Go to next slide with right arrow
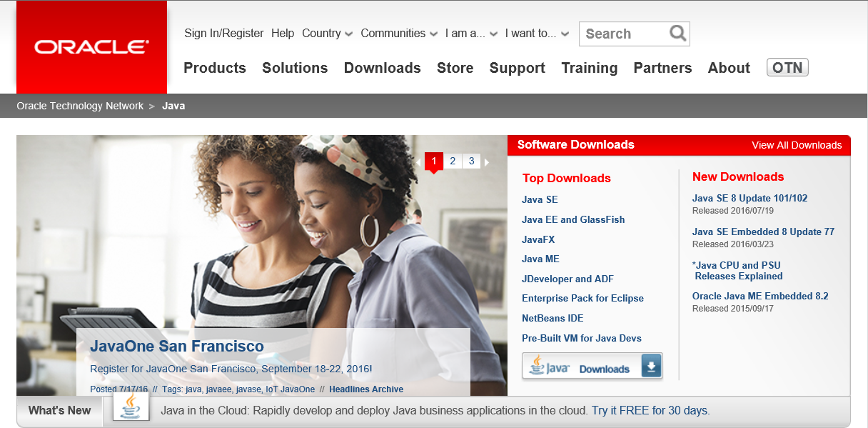 click(x=487, y=162)
